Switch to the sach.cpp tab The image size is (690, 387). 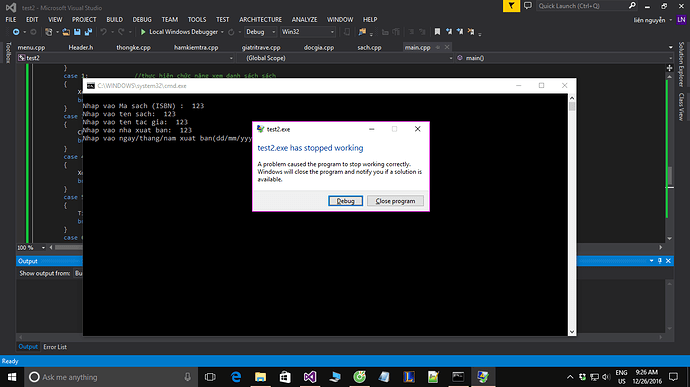point(369,47)
